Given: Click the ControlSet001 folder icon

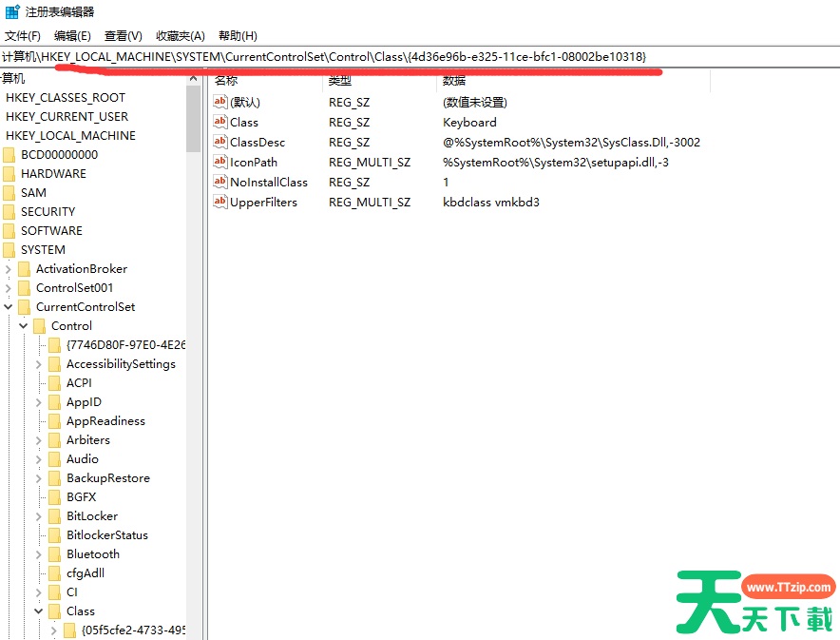Looking at the screenshot, I should pos(24,288).
